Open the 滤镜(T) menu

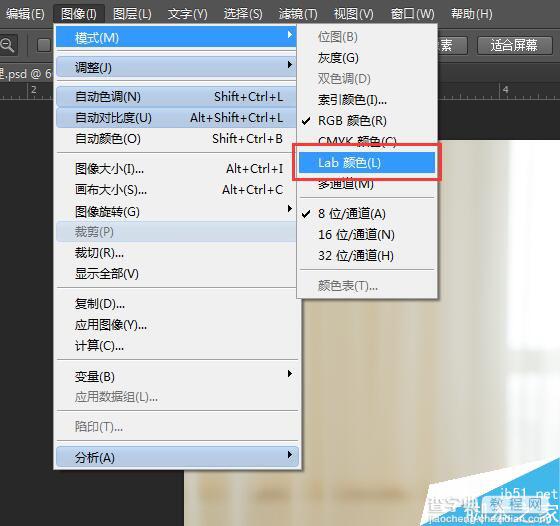pos(298,14)
